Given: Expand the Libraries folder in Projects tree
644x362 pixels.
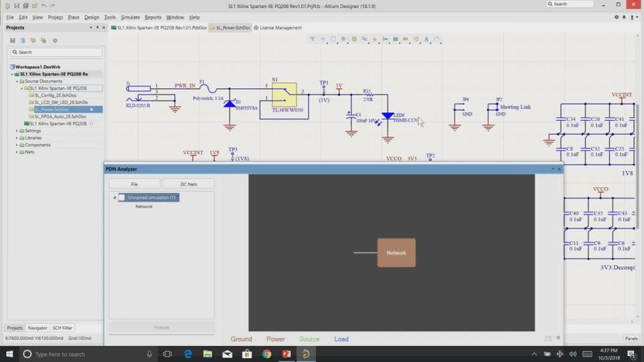Looking at the screenshot, I should [17, 138].
